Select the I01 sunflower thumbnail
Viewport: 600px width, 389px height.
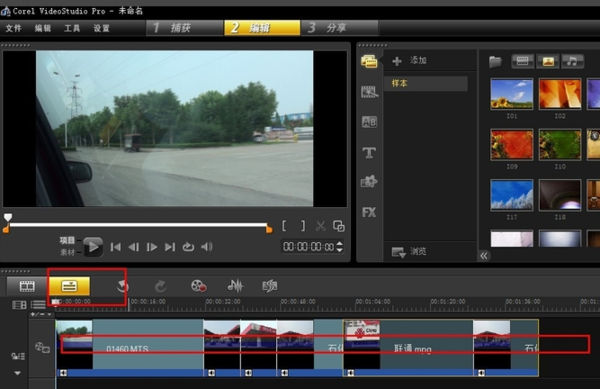point(512,94)
